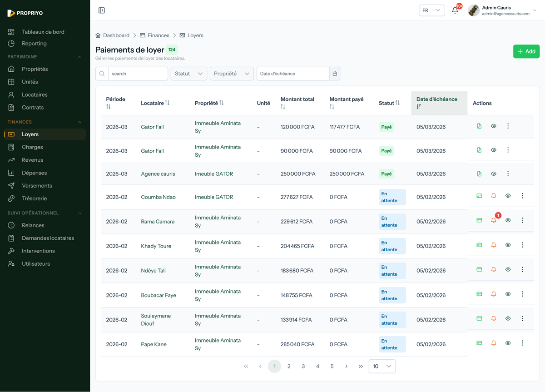Open the notifications bell in the header
Viewport: 545px width, 392px height.
pyautogui.click(x=455, y=10)
